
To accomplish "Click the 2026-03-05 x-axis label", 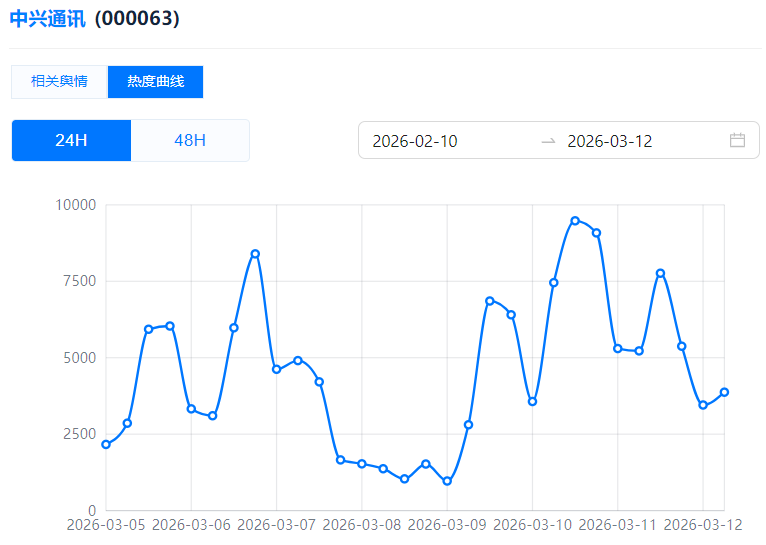I will click(x=106, y=525).
